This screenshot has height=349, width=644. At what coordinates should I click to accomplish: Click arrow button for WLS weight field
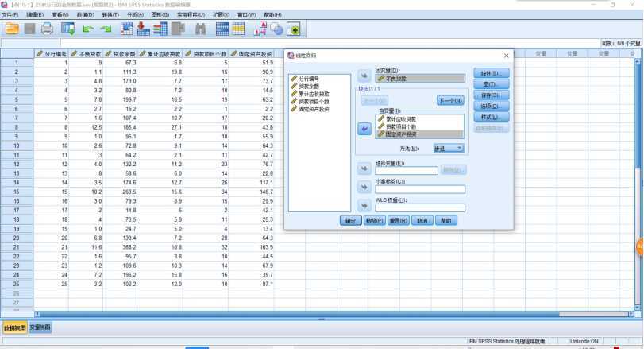click(x=364, y=206)
